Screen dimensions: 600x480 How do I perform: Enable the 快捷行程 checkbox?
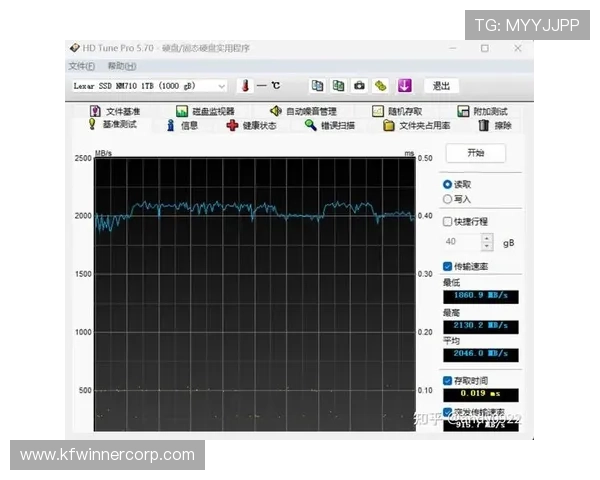447,221
